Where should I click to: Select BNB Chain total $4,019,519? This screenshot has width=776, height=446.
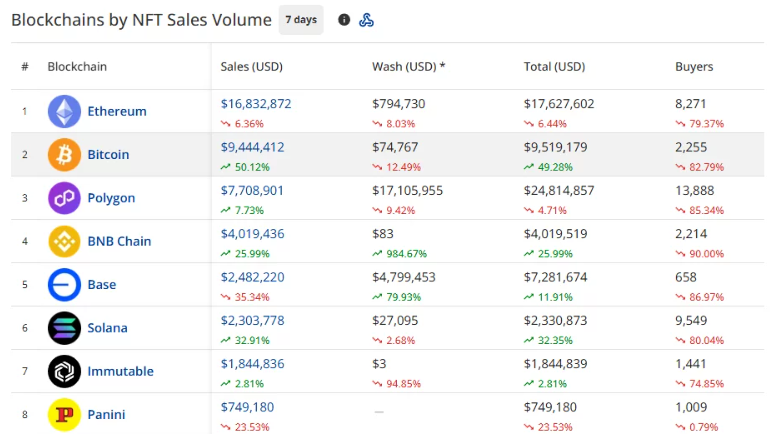[x=555, y=234]
